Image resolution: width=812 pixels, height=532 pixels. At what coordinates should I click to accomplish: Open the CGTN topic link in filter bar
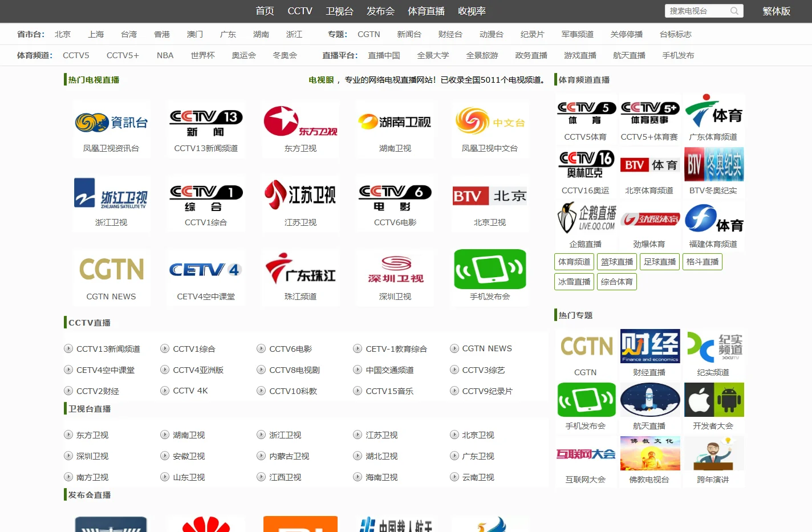[x=369, y=34]
